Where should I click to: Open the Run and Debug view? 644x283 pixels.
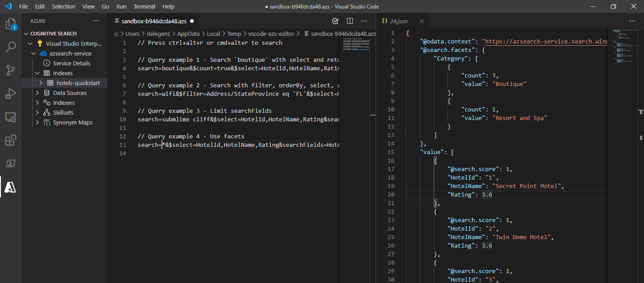point(11,94)
